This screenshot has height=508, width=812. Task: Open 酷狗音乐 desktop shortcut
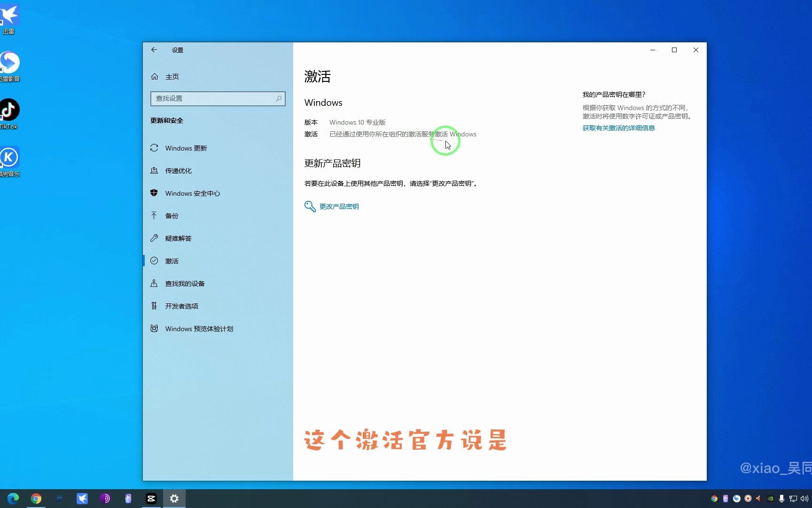pos(9,161)
